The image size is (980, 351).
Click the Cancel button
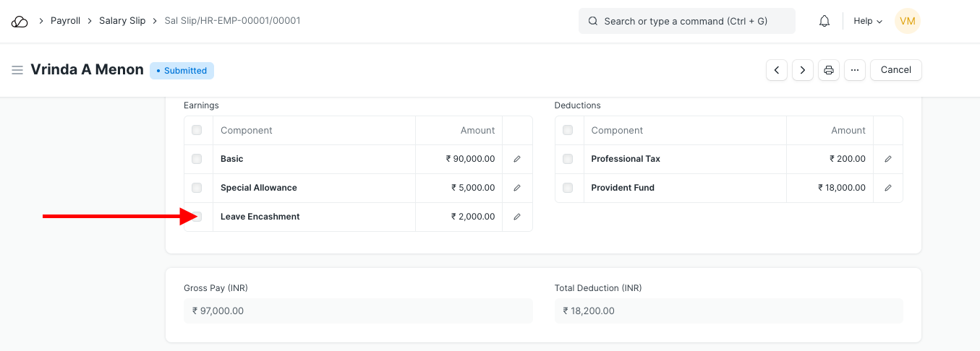[x=895, y=70]
